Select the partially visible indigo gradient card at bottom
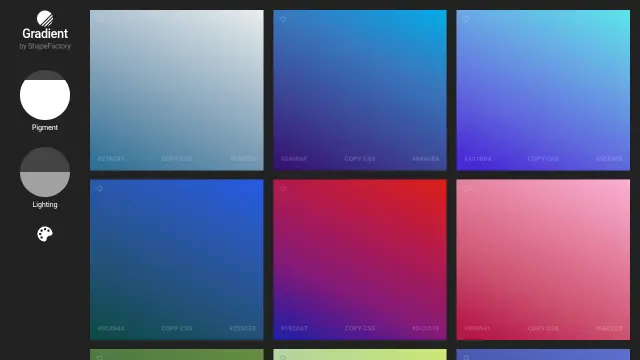The height and width of the screenshot is (360, 640). click(x=543, y=354)
